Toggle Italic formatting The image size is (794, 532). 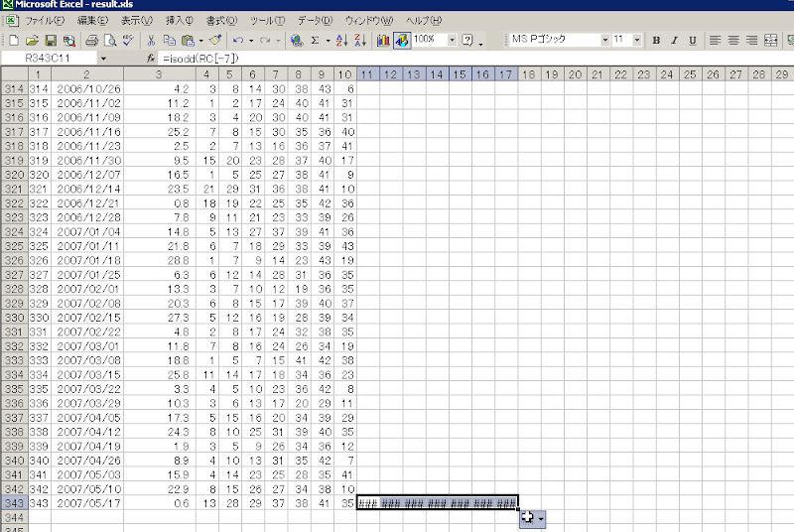[675, 40]
